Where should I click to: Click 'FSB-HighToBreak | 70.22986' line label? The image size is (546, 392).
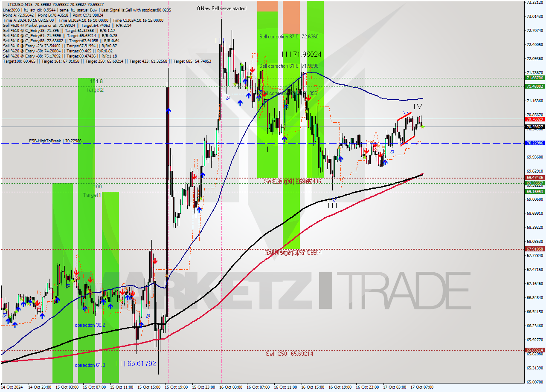click(x=55, y=141)
